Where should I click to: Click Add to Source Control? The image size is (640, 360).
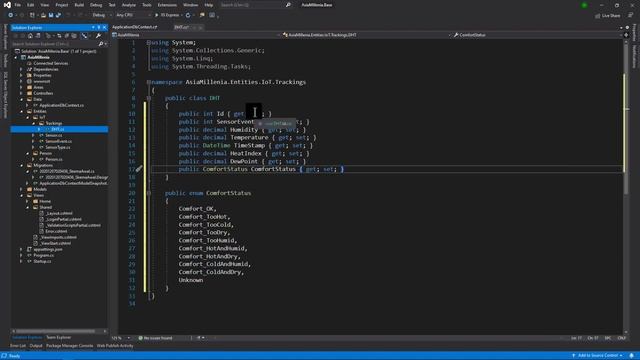tap(598, 356)
